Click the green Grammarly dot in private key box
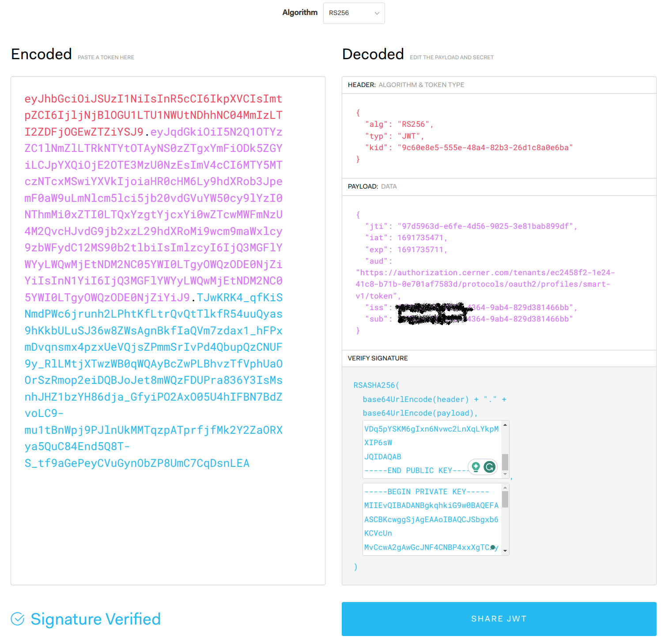Screen dimensions: 661x644 [493, 547]
